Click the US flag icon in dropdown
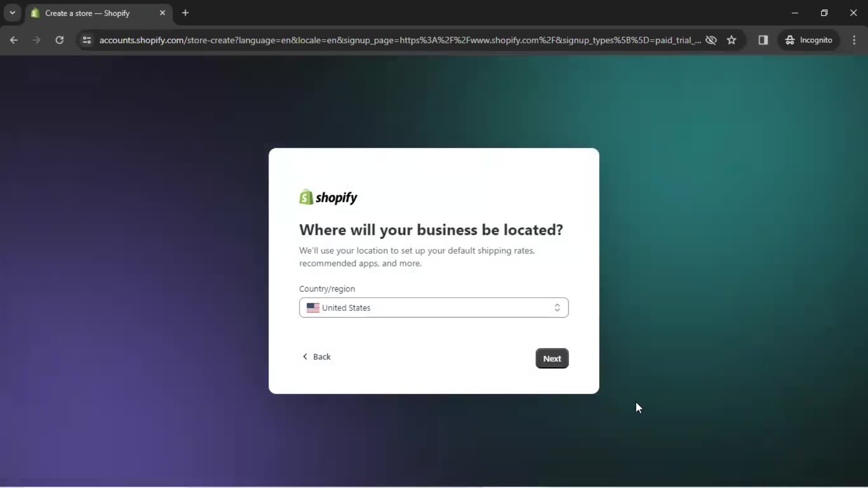Viewport: 868px width, 488px height. tap(312, 307)
